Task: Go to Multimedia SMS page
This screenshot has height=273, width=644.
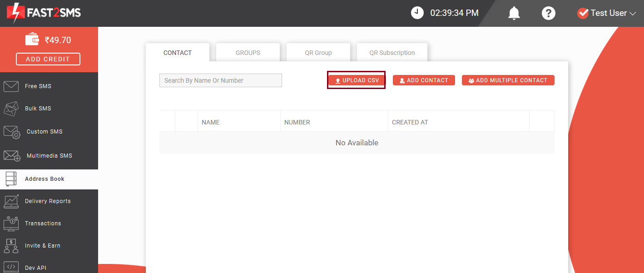Action: click(x=50, y=156)
